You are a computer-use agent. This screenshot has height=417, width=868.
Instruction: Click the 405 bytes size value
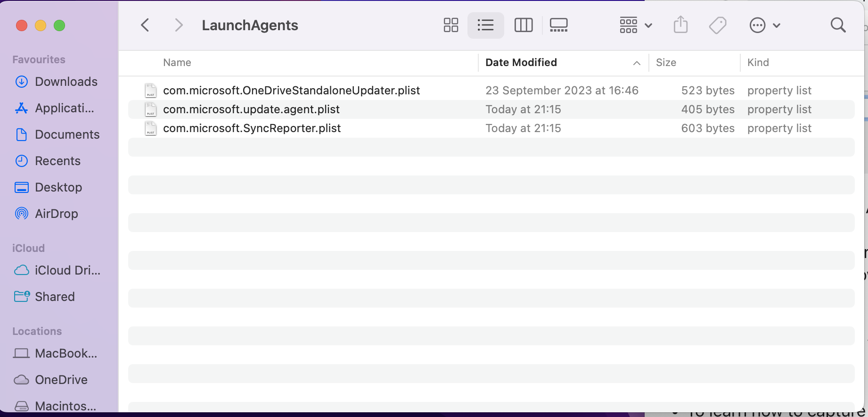[708, 109]
